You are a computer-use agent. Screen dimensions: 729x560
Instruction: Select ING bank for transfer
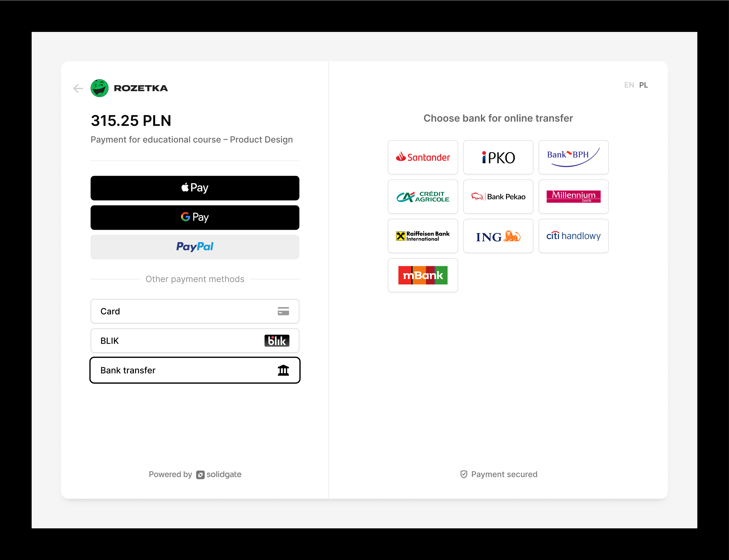pyautogui.click(x=499, y=236)
